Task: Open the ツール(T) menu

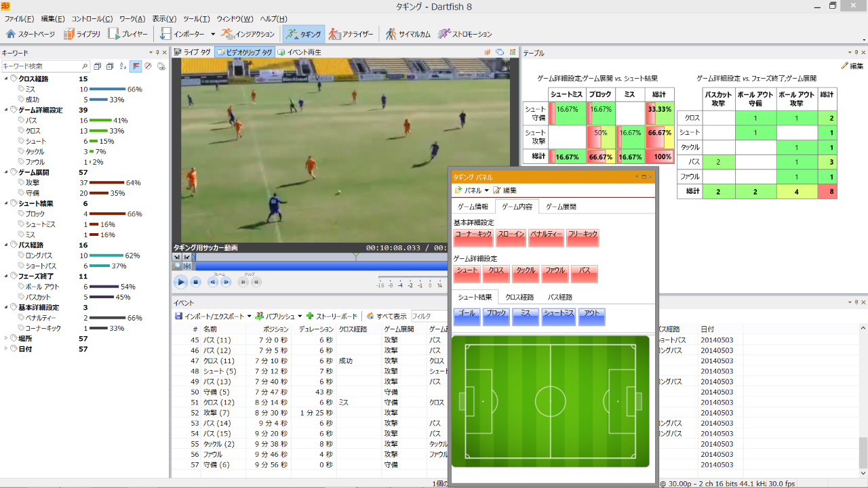Action: (197, 18)
